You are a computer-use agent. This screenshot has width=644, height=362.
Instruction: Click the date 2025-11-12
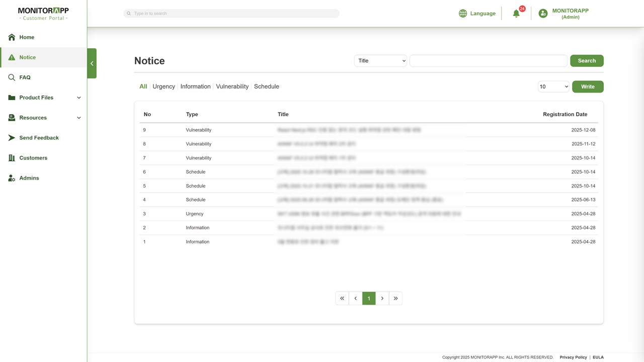583,144
